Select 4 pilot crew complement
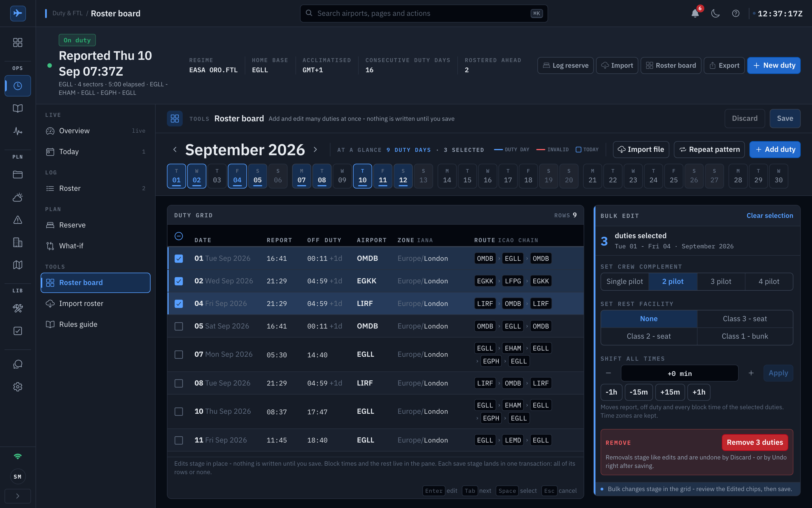Screen dimensions: 812x508 (x=769, y=282)
